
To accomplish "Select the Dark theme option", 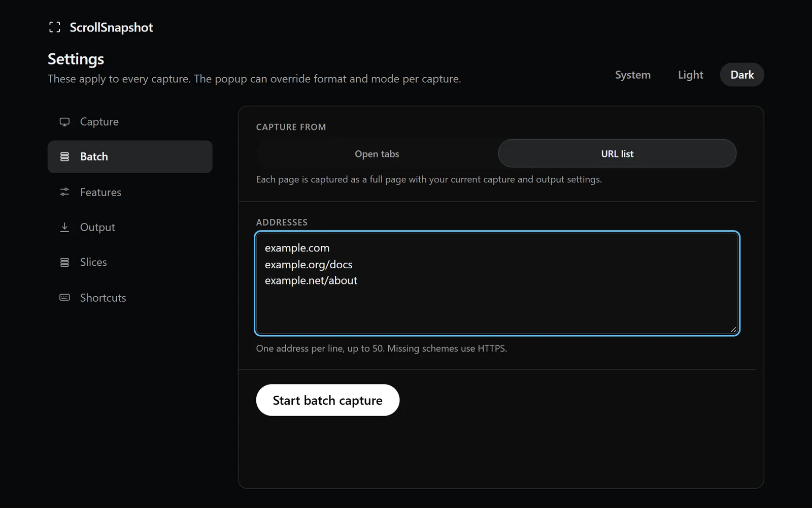I will (x=742, y=75).
